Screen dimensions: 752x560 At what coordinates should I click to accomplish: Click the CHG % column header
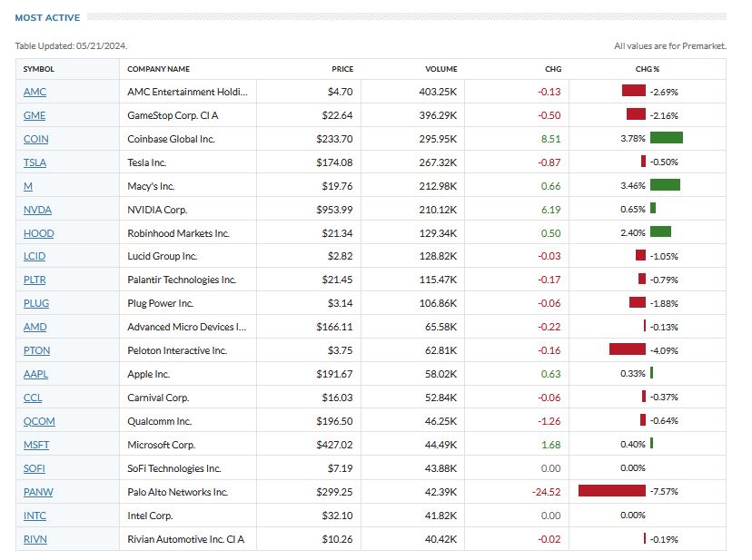pyautogui.click(x=648, y=69)
